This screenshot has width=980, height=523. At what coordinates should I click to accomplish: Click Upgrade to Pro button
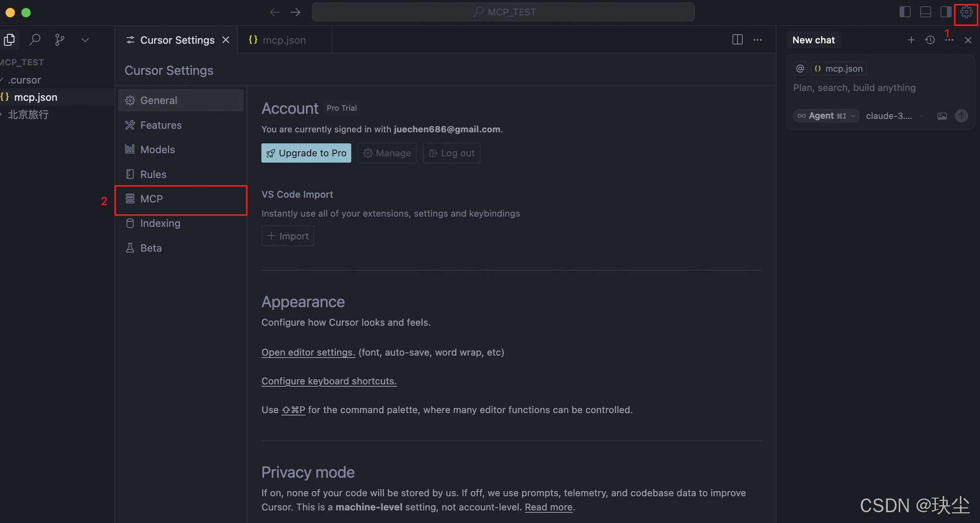(x=306, y=153)
